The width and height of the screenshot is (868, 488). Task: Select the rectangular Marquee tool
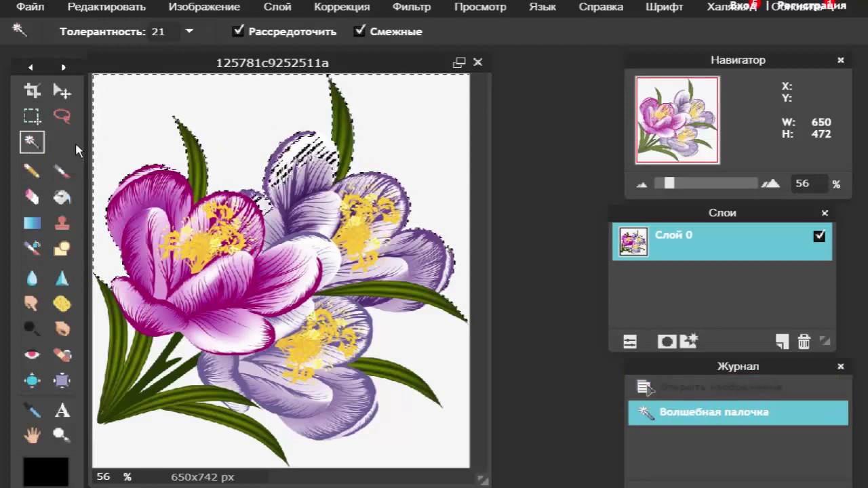(x=32, y=116)
